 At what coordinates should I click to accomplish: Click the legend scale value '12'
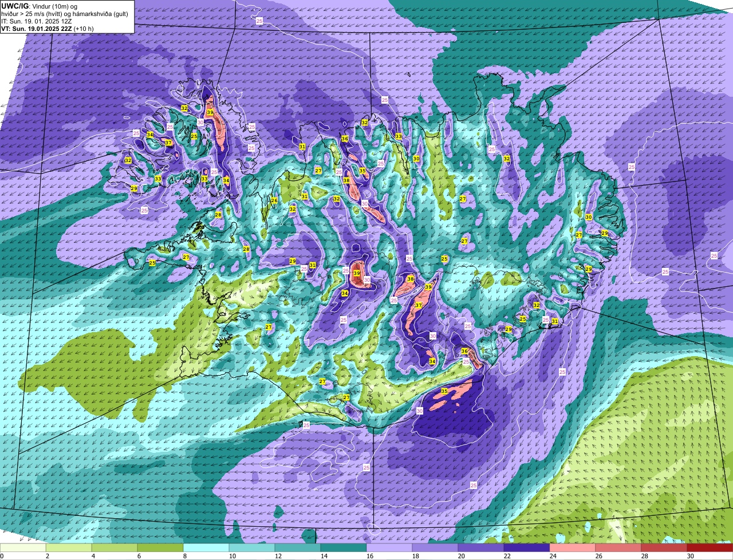click(278, 556)
